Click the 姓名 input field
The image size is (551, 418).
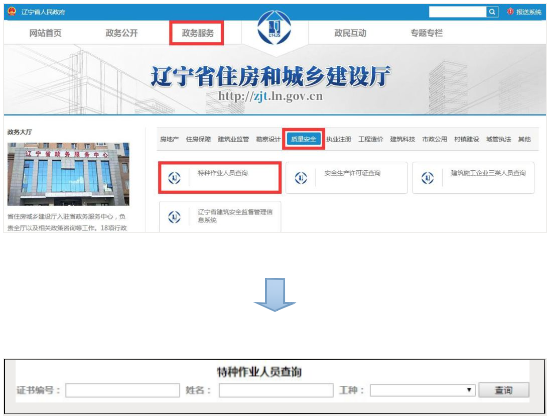pyautogui.click(x=276, y=390)
